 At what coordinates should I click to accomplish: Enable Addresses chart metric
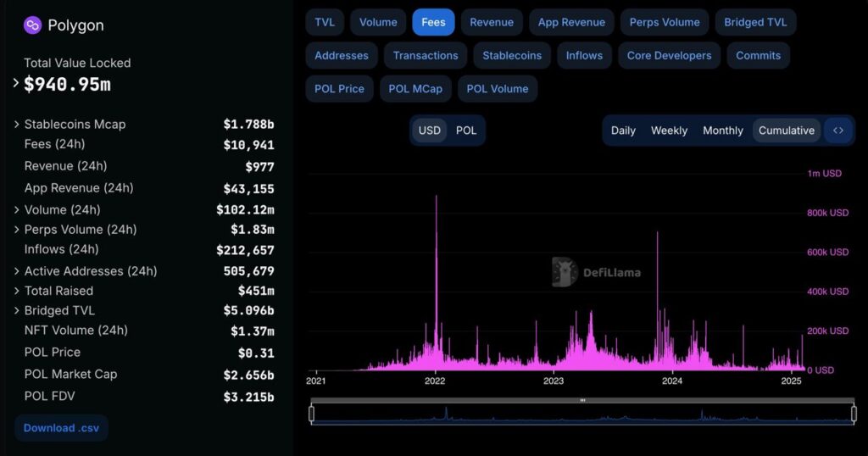[342, 55]
